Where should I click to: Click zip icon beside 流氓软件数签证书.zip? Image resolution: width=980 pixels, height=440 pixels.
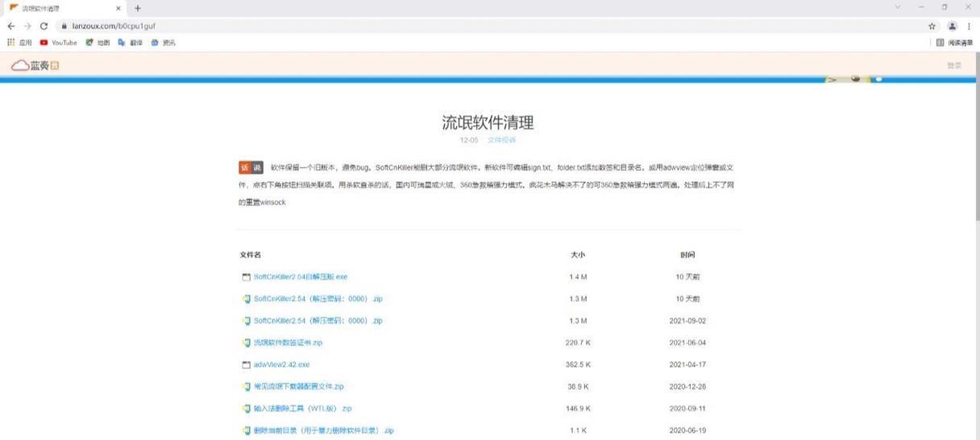tap(247, 342)
